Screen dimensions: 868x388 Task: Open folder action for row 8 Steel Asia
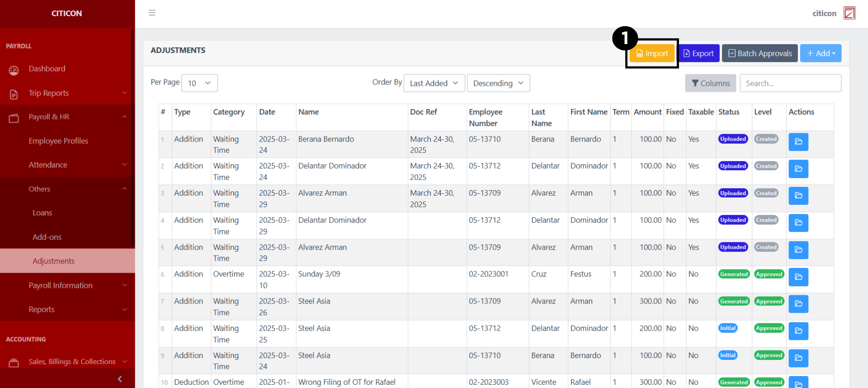coord(798,331)
